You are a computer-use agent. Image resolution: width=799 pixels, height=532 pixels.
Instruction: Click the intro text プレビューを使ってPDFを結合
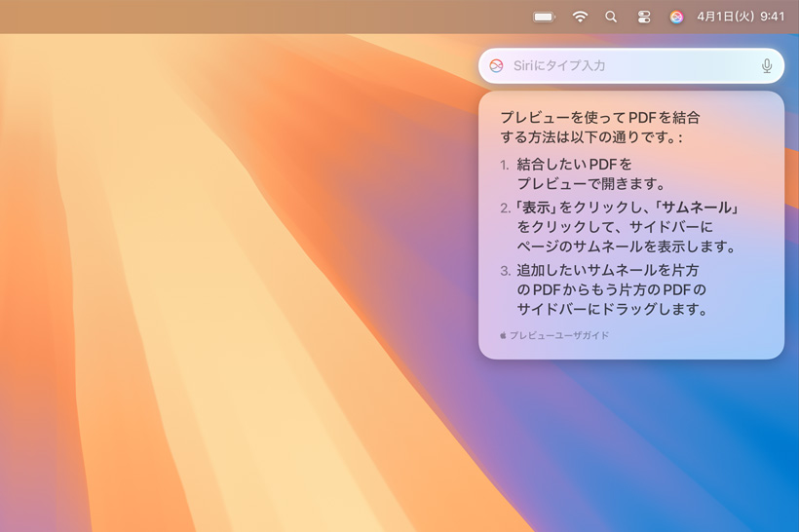[600, 118]
